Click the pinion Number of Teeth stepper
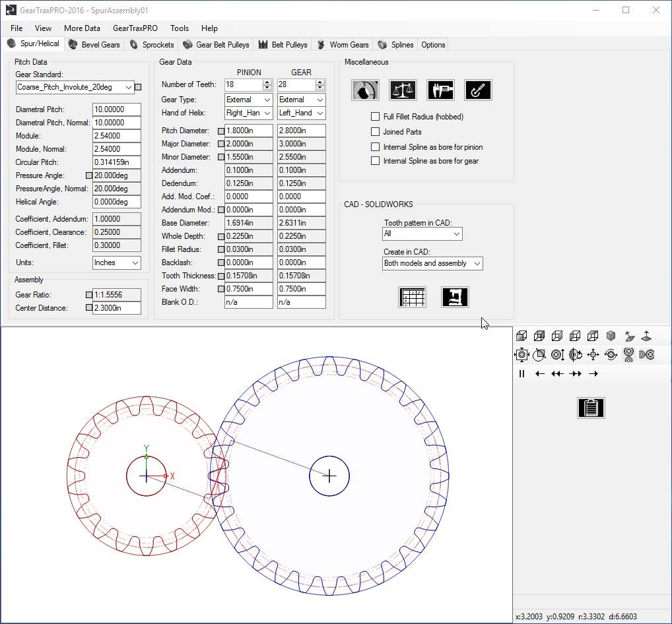 click(267, 85)
